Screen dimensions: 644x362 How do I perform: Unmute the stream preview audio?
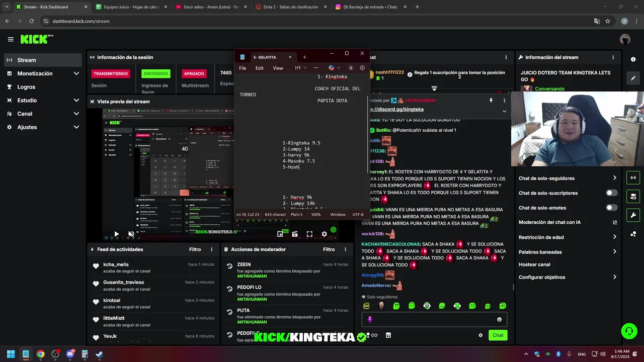click(x=131, y=234)
